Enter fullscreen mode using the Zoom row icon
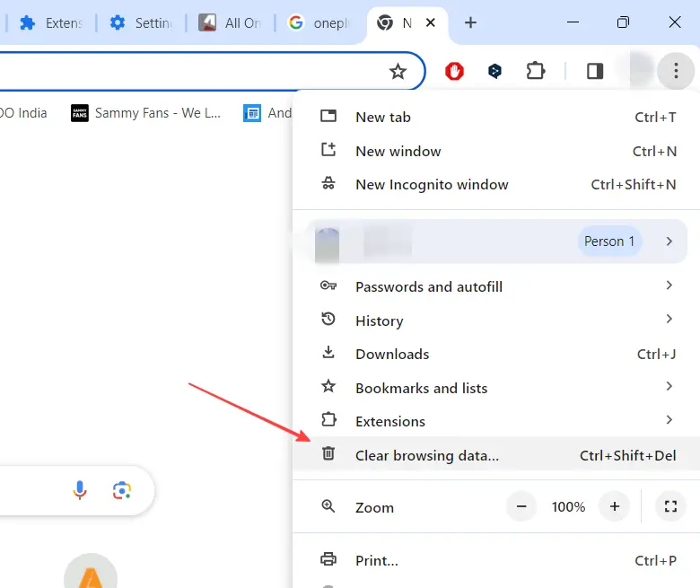Image resolution: width=700 pixels, height=588 pixels. [669, 507]
